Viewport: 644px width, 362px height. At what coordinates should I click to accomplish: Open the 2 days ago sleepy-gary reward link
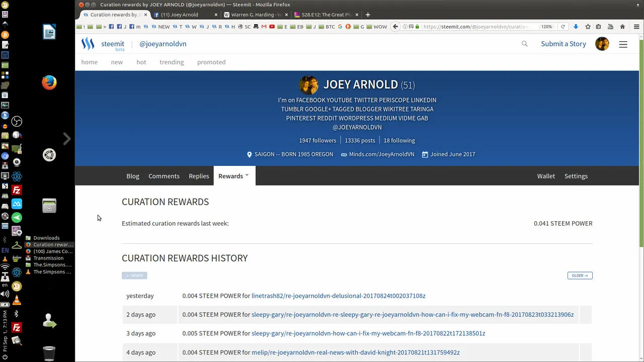[x=413, y=314]
